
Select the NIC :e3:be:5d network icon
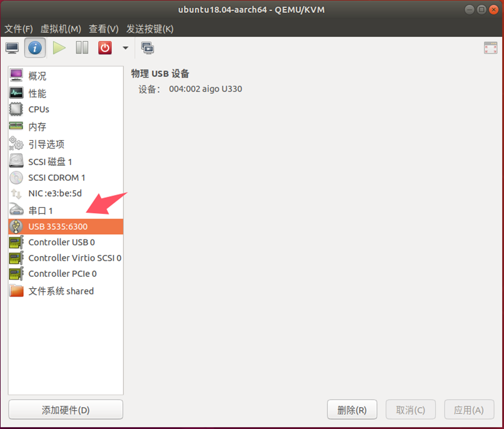click(16, 194)
